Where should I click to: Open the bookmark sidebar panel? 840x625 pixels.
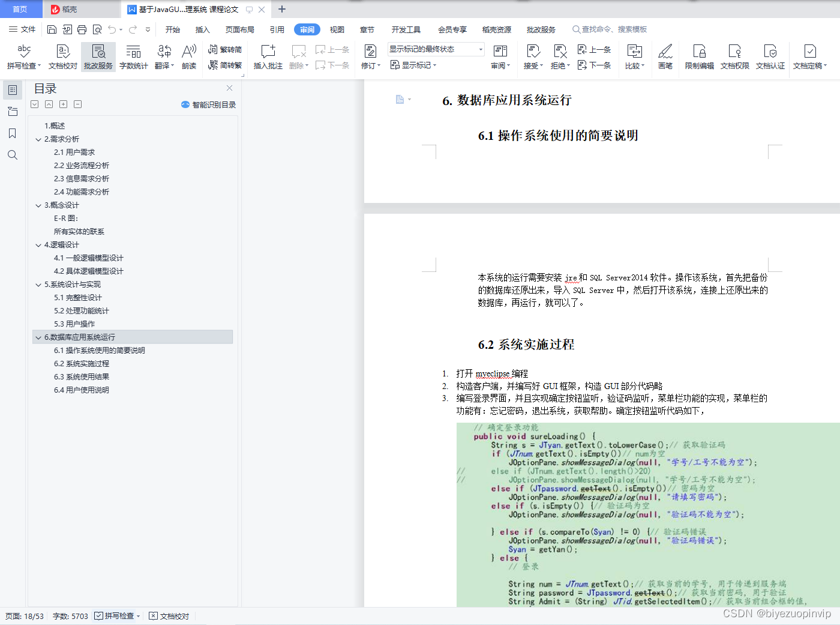click(12, 133)
